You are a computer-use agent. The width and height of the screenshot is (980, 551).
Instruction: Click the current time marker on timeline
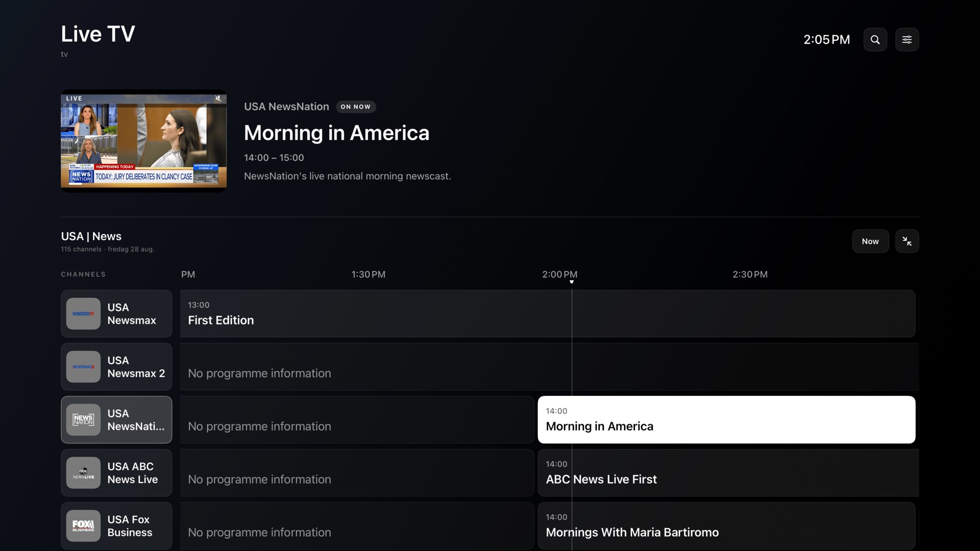(x=572, y=282)
